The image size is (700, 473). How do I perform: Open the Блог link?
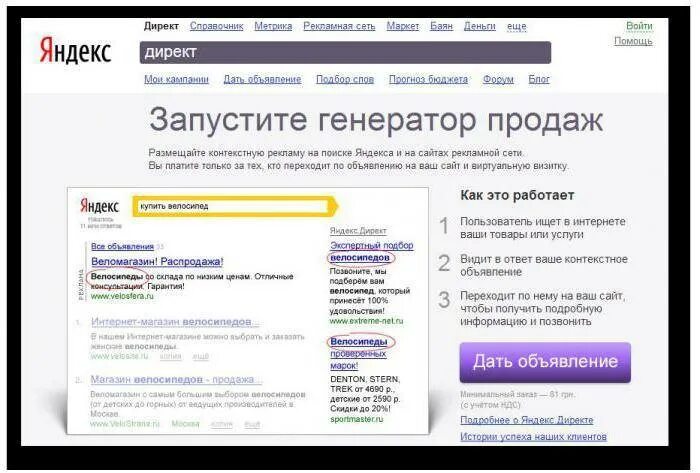point(539,79)
